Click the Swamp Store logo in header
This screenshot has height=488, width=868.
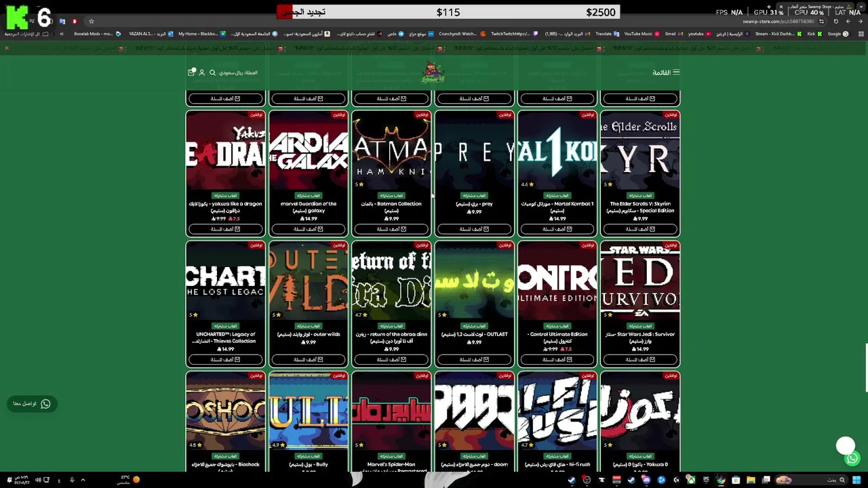(x=433, y=73)
